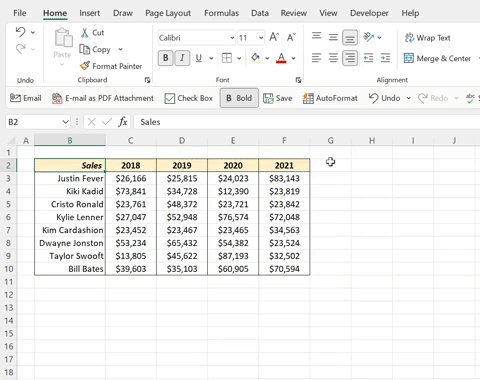Click Merge & Center
480x380 pixels.
click(x=437, y=58)
